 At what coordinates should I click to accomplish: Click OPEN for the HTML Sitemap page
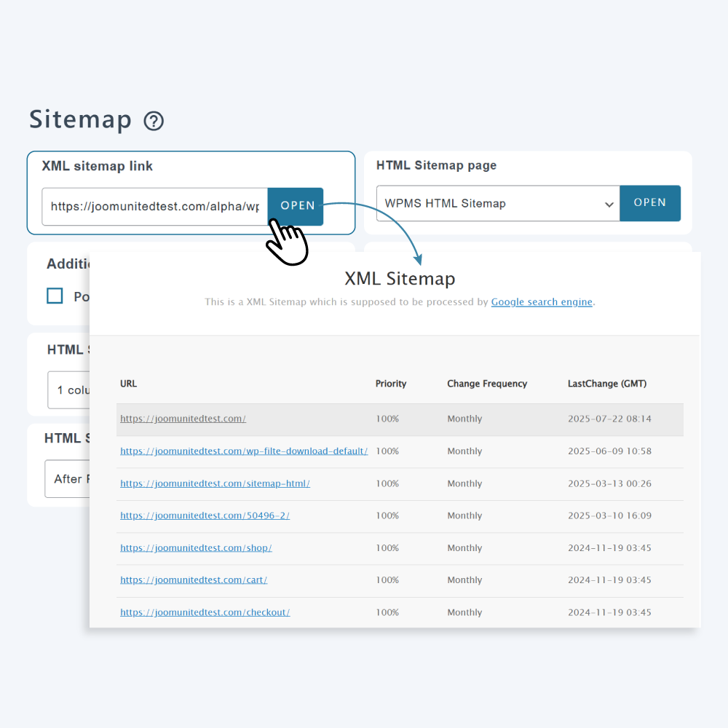tap(650, 203)
